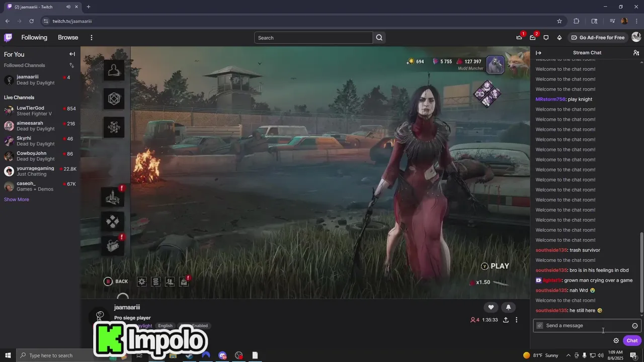Open the Mudd Muncher player avatar
The width and height of the screenshot is (644, 362).
pyautogui.click(x=495, y=65)
